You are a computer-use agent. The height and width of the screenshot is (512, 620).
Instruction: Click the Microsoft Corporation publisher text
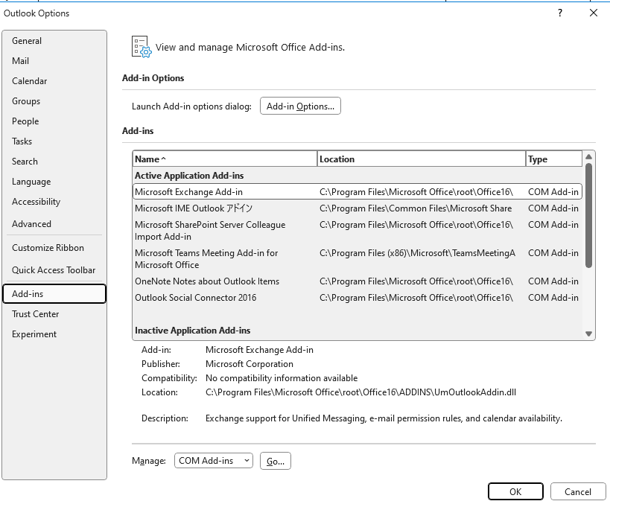coord(249,364)
